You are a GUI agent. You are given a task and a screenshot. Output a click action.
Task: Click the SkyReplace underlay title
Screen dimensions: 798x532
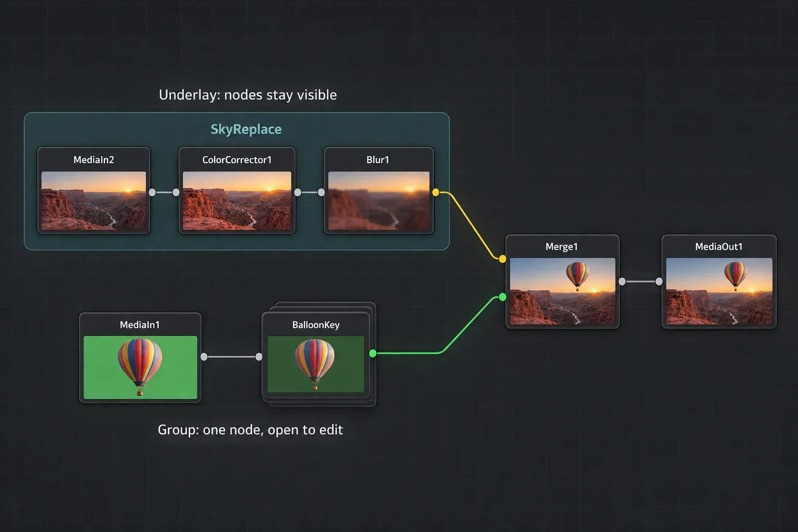(246, 129)
